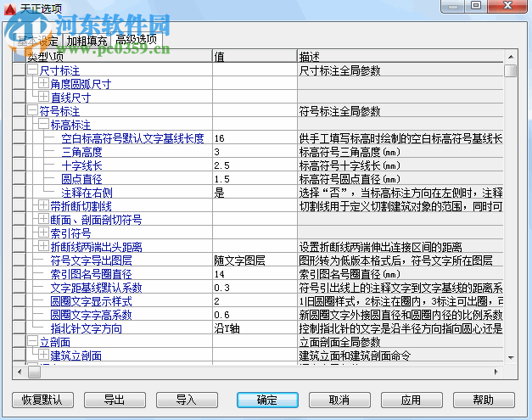
Task: Click the 描述 column header
Action: click(x=400, y=56)
